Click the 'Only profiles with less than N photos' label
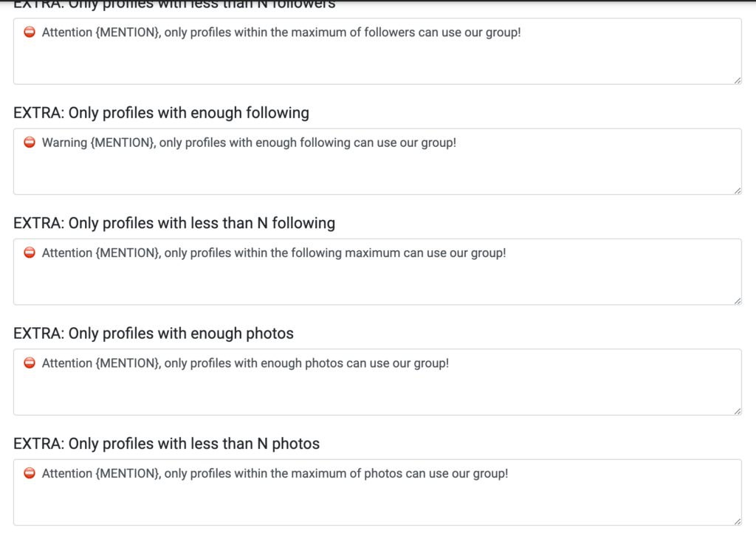The height and width of the screenshot is (539, 756). [x=167, y=444]
